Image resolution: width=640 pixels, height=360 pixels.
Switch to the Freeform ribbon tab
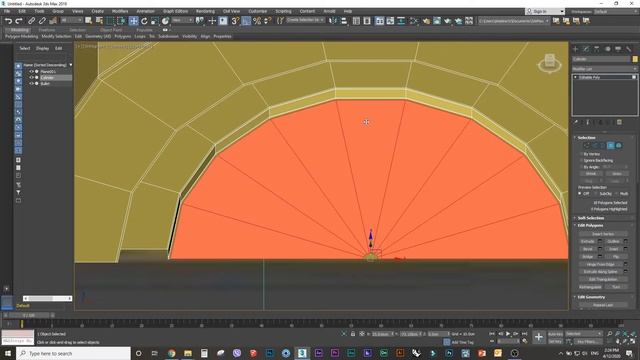pos(47,30)
